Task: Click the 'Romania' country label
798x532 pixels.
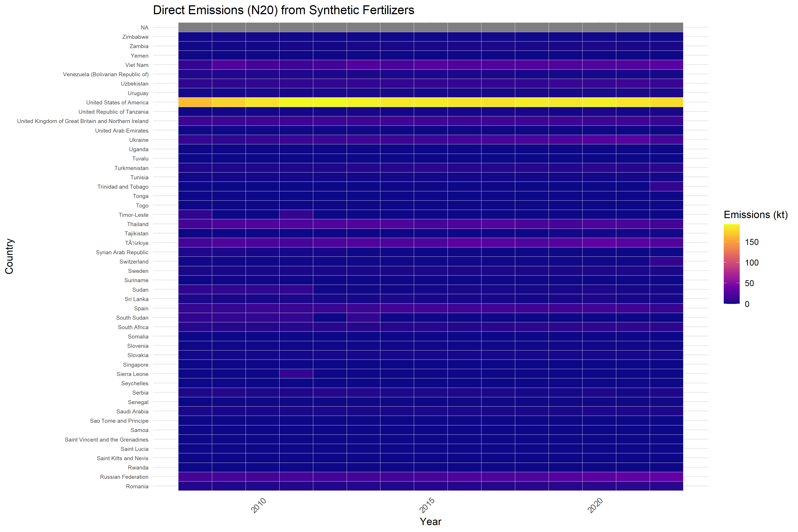Action: point(137,487)
